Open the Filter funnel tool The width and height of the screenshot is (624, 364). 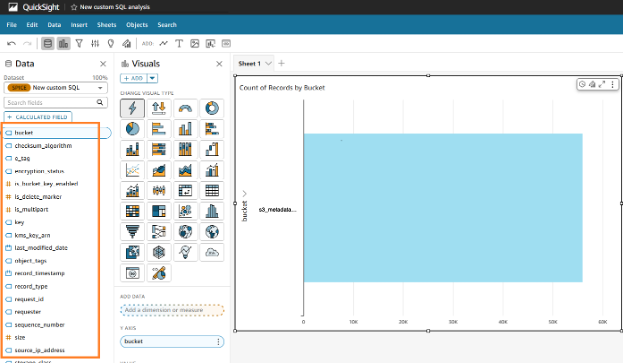[x=79, y=44]
